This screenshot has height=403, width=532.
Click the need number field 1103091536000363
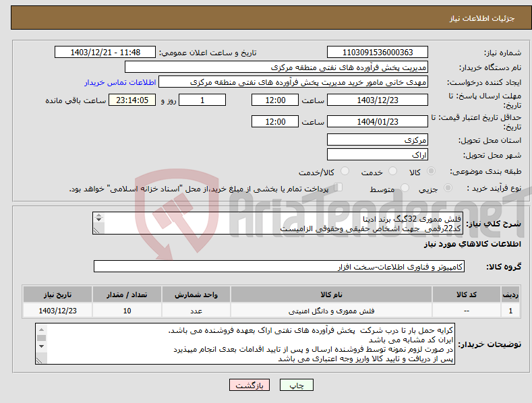(x=378, y=53)
